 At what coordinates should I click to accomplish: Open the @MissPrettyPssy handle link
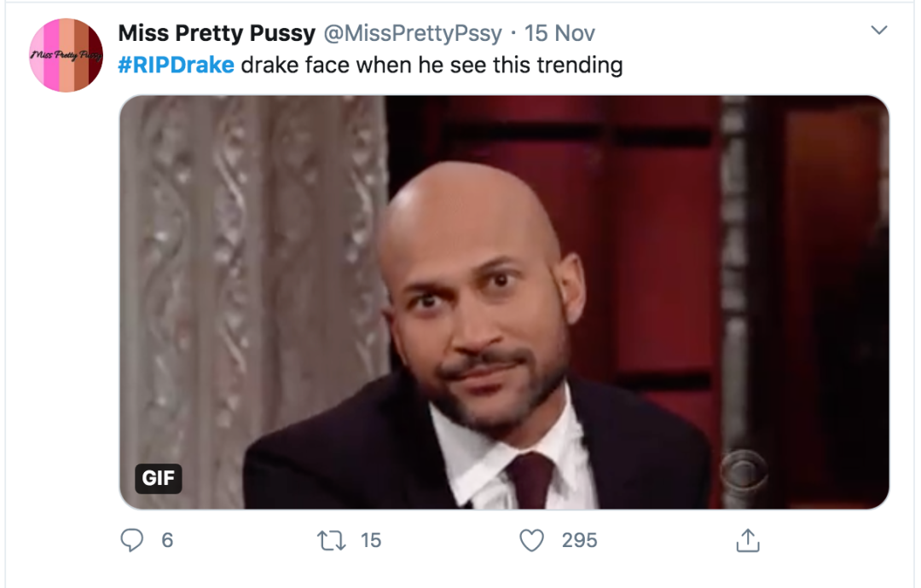[x=411, y=33]
